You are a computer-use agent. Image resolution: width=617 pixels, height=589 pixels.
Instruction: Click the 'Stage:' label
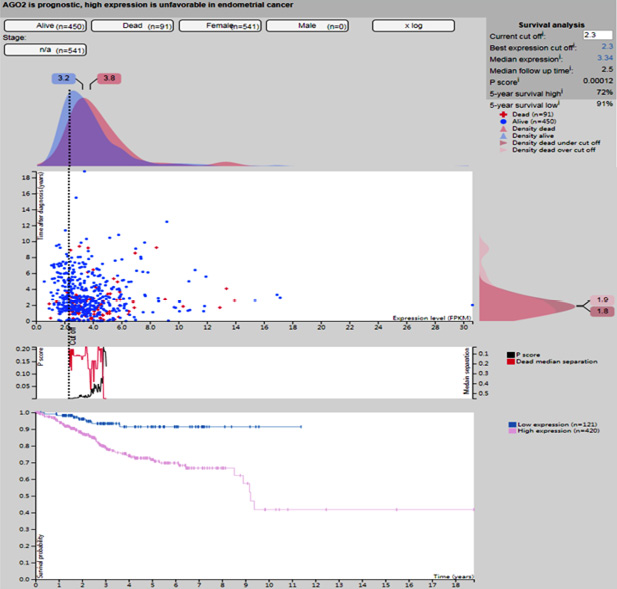[x=15, y=38]
